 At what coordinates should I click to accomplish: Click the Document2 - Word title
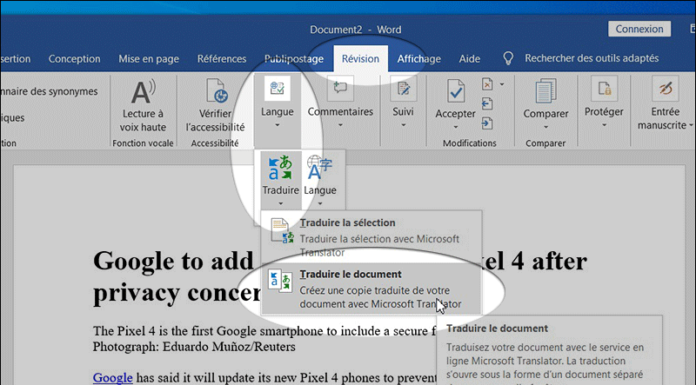355,30
